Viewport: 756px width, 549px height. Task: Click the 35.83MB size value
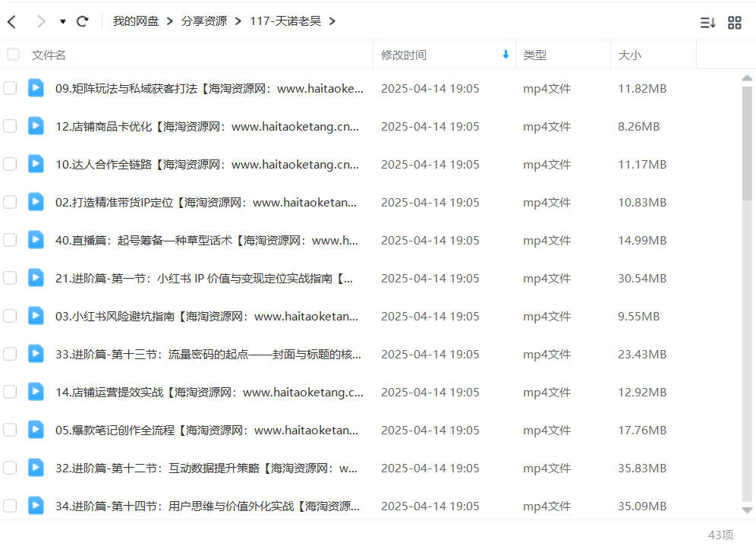[x=642, y=469]
